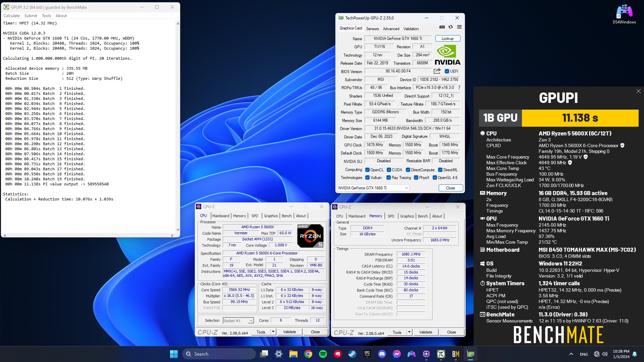Click the taskbar Search box

pos(219,354)
